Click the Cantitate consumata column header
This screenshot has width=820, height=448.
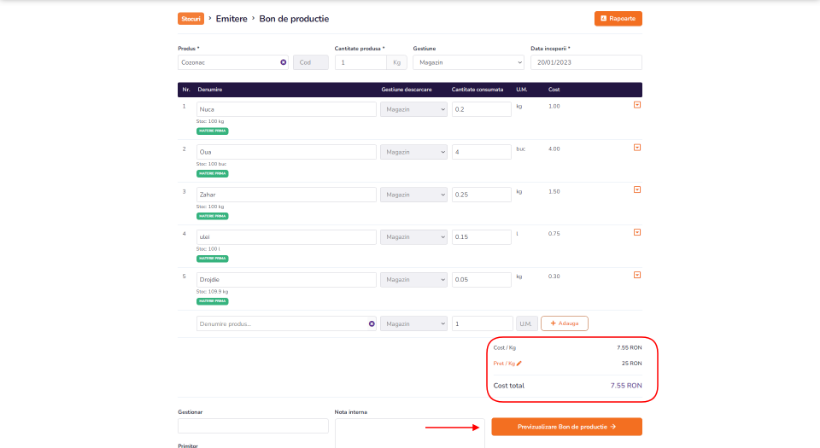pos(477,89)
